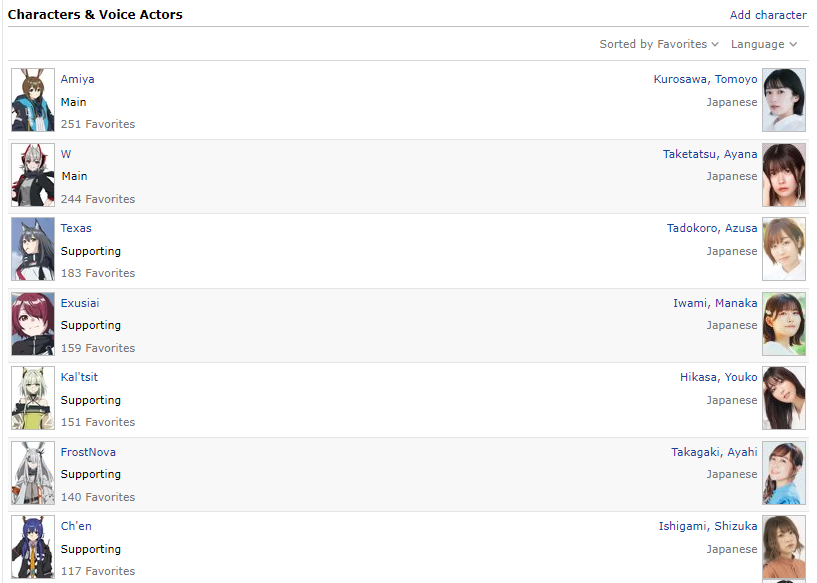
Task: Open Ishigami, Shizuka photo thumbnail
Action: pyautogui.click(x=784, y=547)
